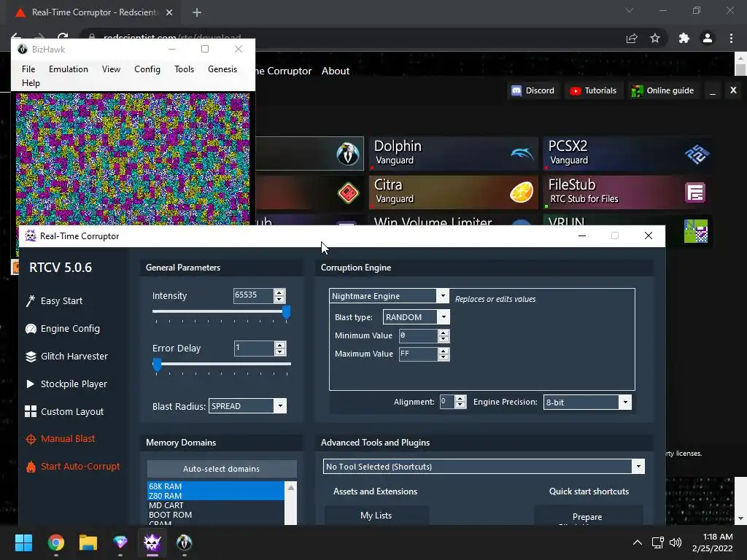Open the Online guide link
The width and height of the screenshot is (747, 560).
(662, 90)
